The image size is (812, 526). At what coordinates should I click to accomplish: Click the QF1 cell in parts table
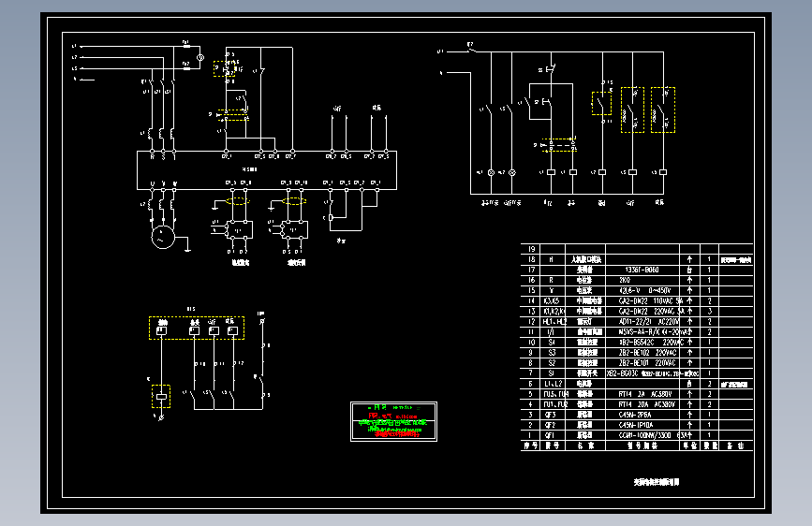pos(552,435)
